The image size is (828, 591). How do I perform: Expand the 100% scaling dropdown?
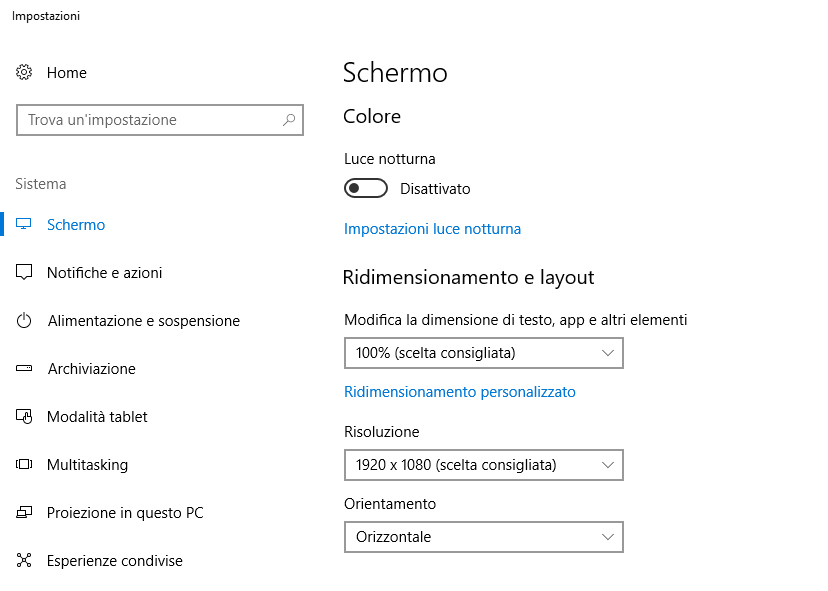pyautogui.click(x=484, y=353)
